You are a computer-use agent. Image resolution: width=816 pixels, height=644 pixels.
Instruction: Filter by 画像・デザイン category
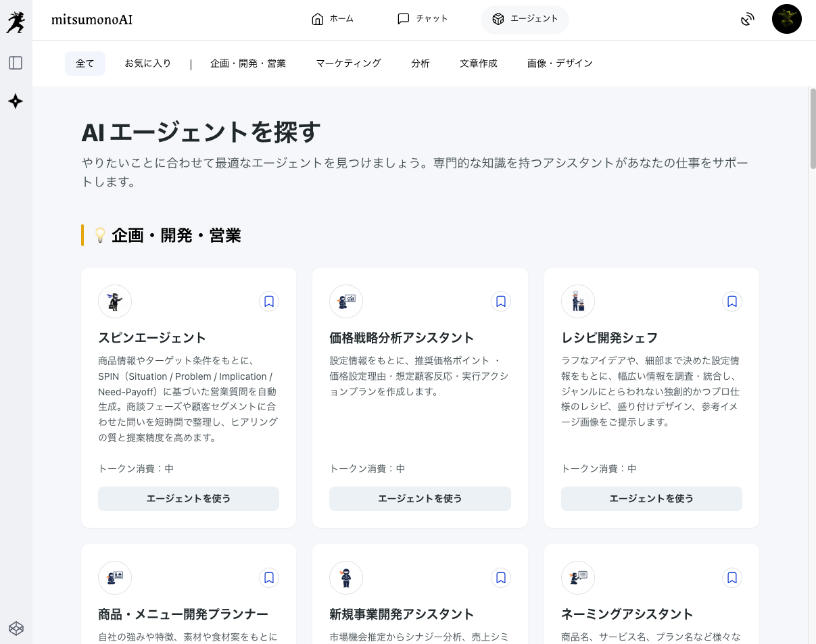(x=560, y=64)
